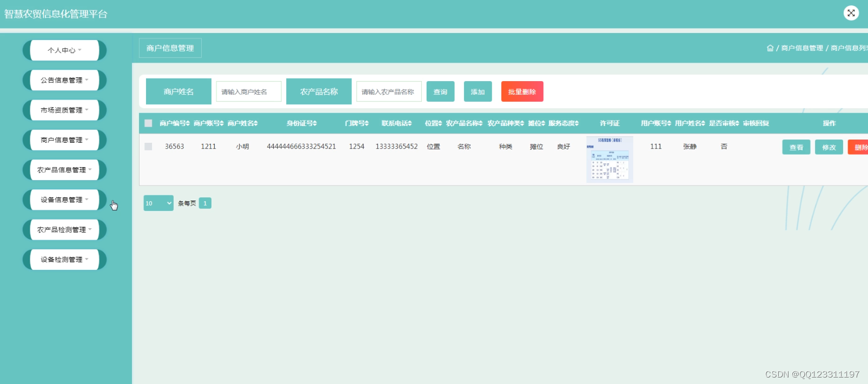The image size is (868, 384).
Task: Click the 查询 search button
Action: pyautogui.click(x=441, y=91)
